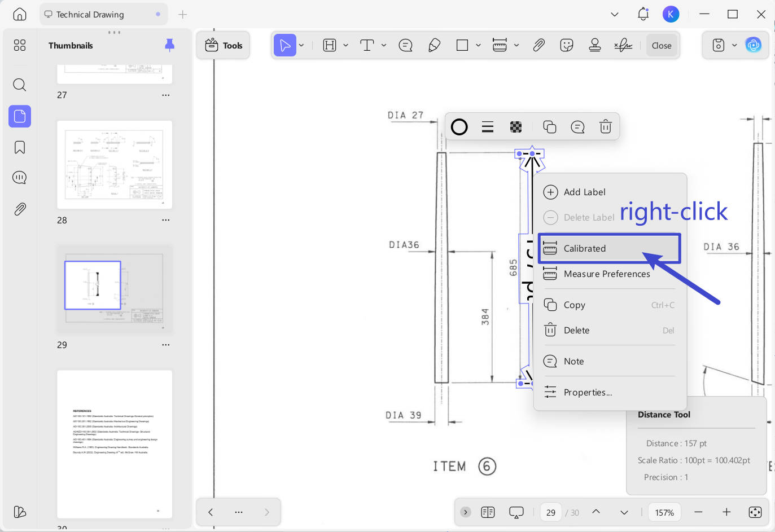Viewport: 775px width, 532px height.
Task: Click the layers icon at sidebar bottom
Action: click(x=20, y=512)
